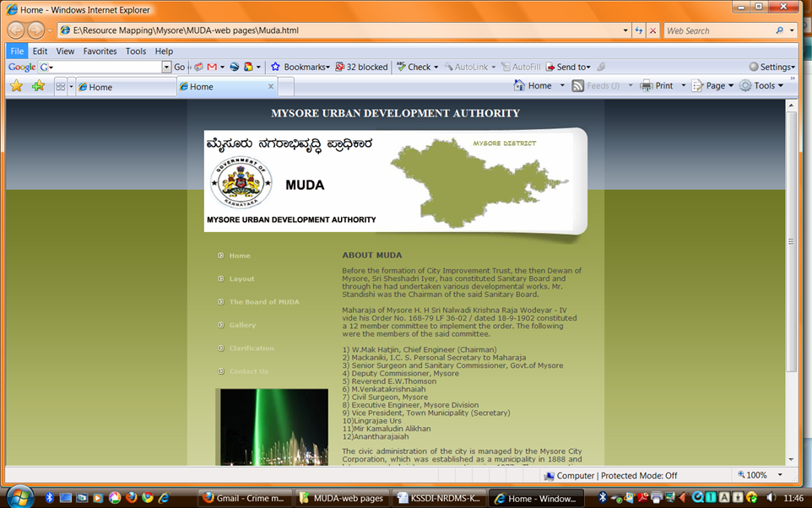Image resolution: width=812 pixels, height=508 pixels.
Task: Click the Page icon in command bar
Action: point(697,86)
